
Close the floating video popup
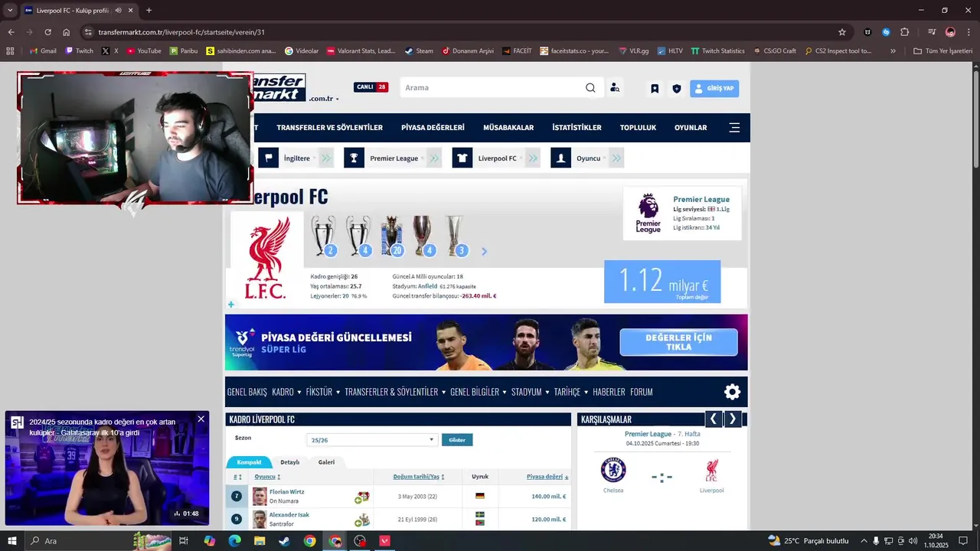click(201, 419)
